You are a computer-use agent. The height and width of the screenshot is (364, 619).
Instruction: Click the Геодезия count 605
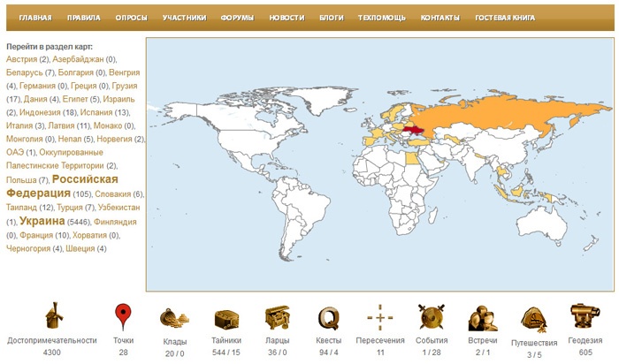pos(585,353)
